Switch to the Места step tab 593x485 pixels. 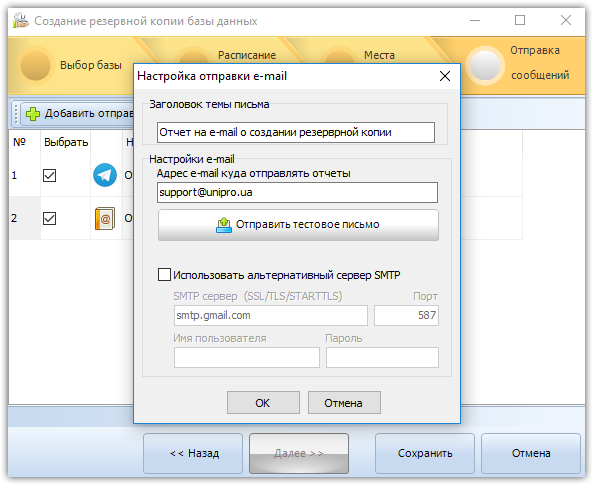(x=379, y=55)
